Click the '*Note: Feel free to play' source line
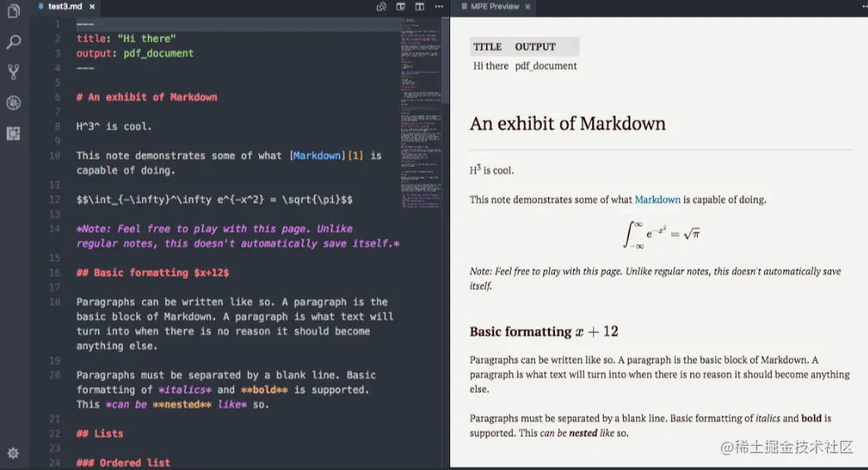 pyautogui.click(x=238, y=236)
